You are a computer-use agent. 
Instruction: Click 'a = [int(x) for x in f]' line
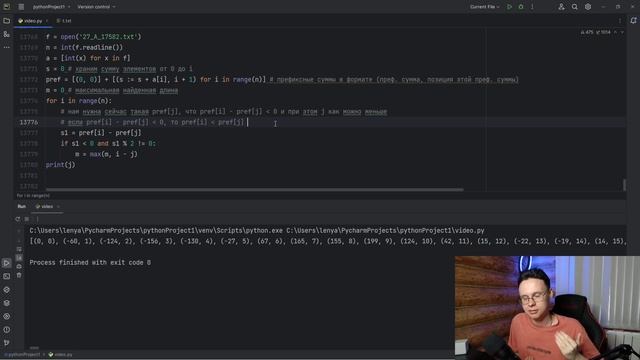(88, 58)
